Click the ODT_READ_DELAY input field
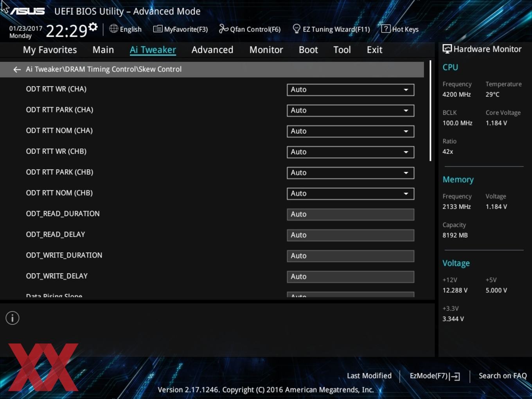The width and height of the screenshot is (532, 399). coord(350,235)
